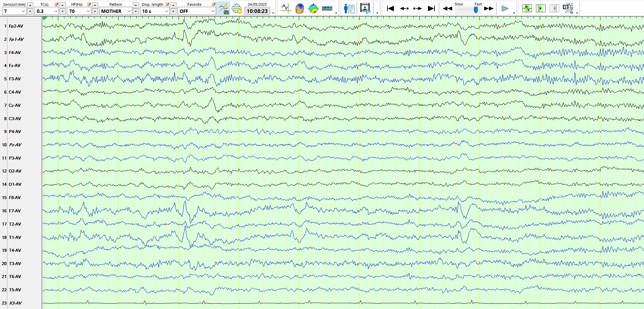This screenshot has height=309, width=644.
Task: Open the Favorite dropdown showing OFF
Action: 197,11
